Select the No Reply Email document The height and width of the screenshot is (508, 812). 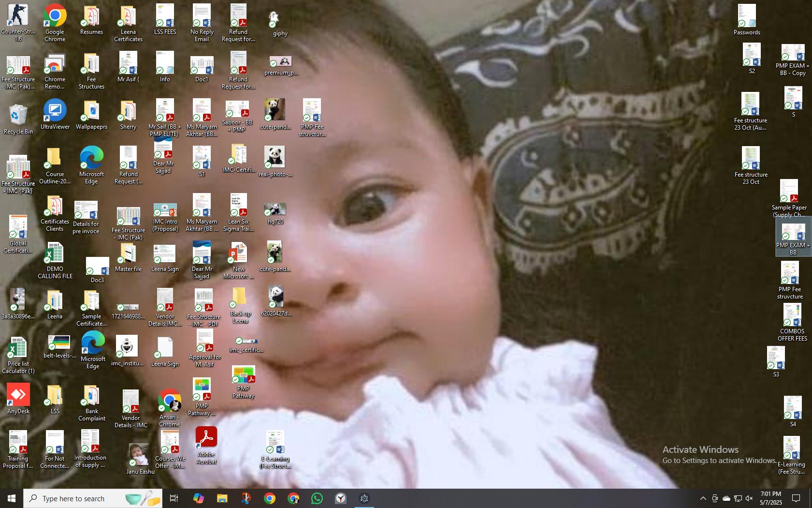(x=202, y=22)
